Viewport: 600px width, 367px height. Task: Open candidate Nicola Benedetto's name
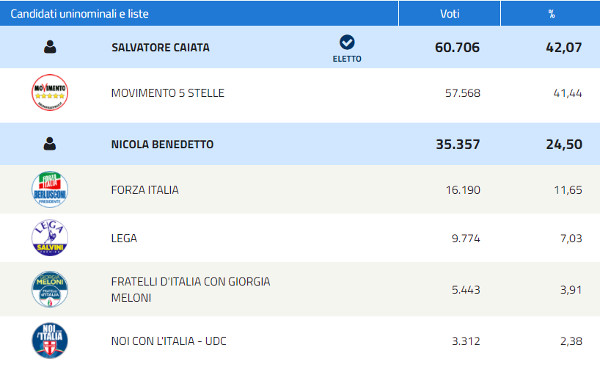[x=162, y=144]
